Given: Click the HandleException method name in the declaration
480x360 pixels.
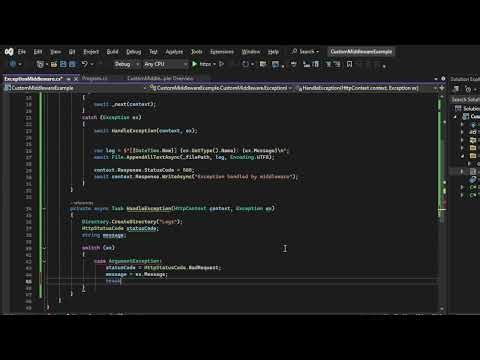Looking at the screenshot, I should (x=149, y=209).
